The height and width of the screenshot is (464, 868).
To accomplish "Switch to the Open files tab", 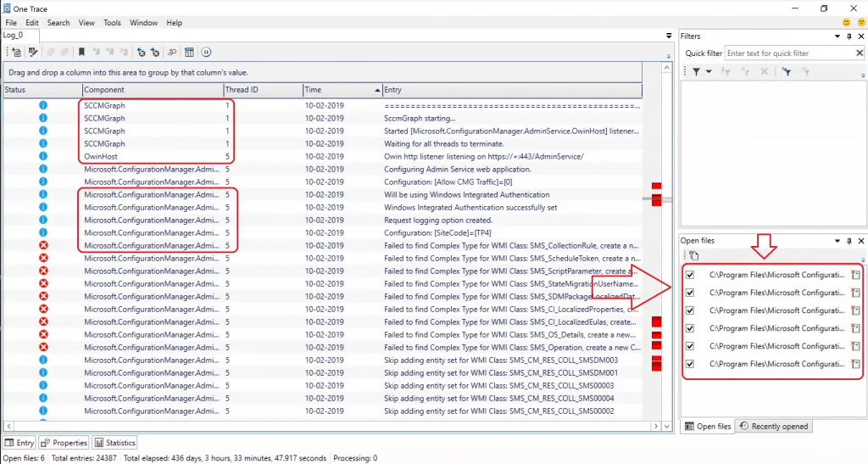I will (x=708, y=427).
